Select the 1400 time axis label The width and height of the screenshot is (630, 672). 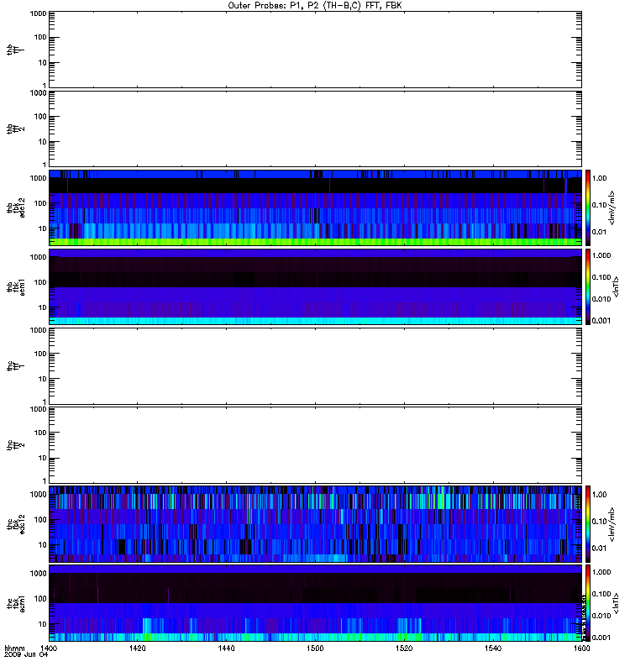[49, 648]
